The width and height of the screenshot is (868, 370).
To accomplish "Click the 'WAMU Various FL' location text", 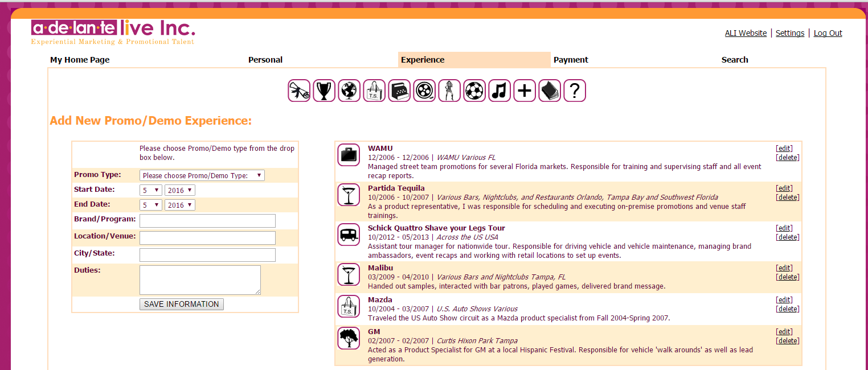I will tap(466, 158).
